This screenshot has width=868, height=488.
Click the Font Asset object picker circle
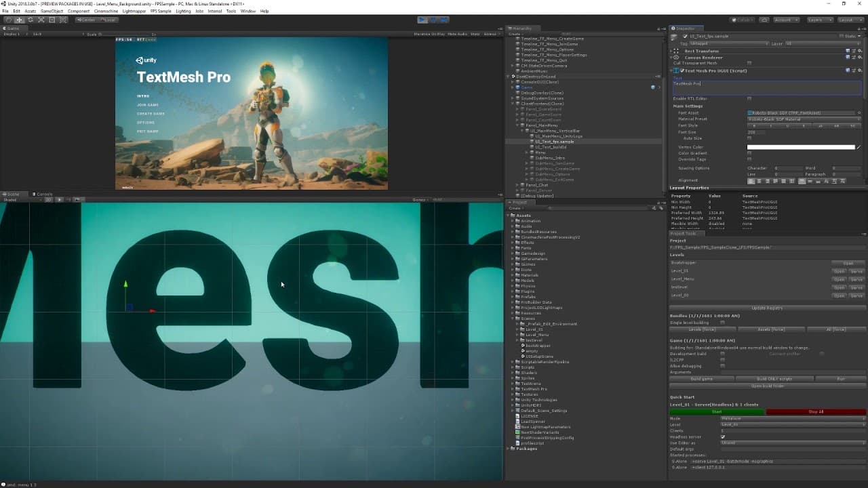[x=859, y=113]
